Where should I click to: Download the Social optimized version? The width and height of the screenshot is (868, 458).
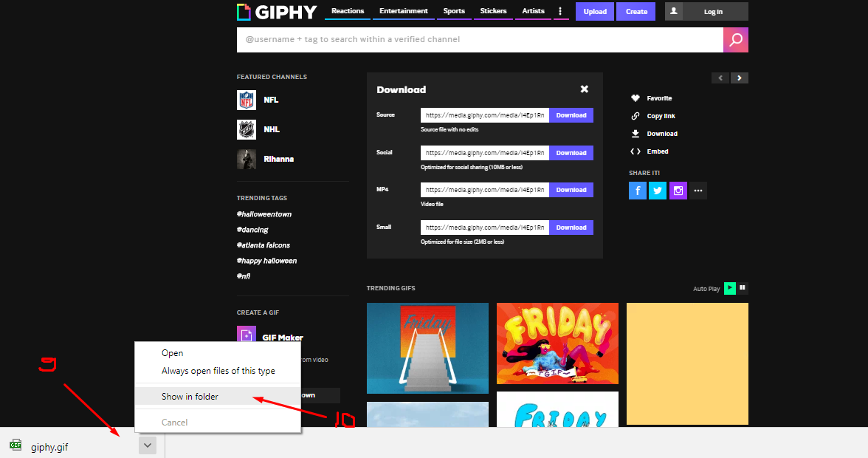point(571,153)
